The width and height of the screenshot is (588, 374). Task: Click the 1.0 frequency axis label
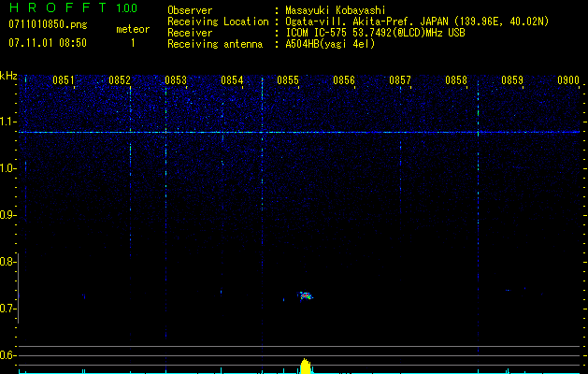click(x=8, y=168)
